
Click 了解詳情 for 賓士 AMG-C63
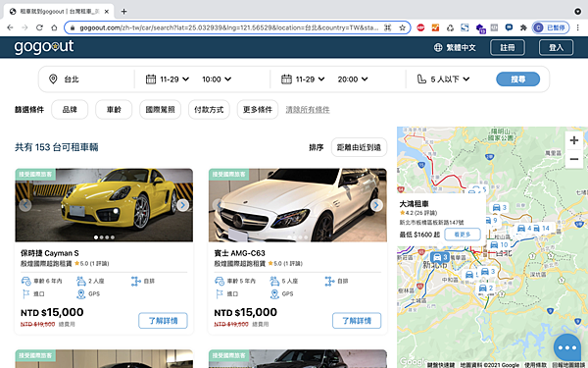coord(357,321)
